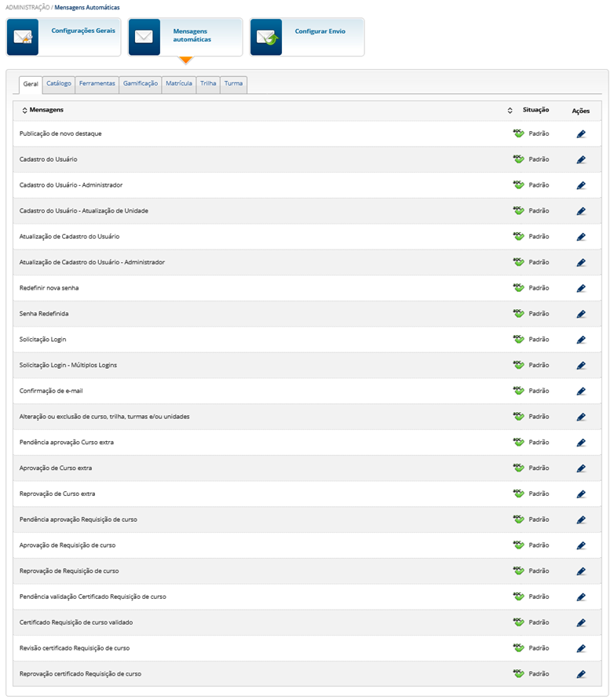Edit Reprovação de Curso extra message
Viewport: 614px width, 700px height.
[581, 494]
